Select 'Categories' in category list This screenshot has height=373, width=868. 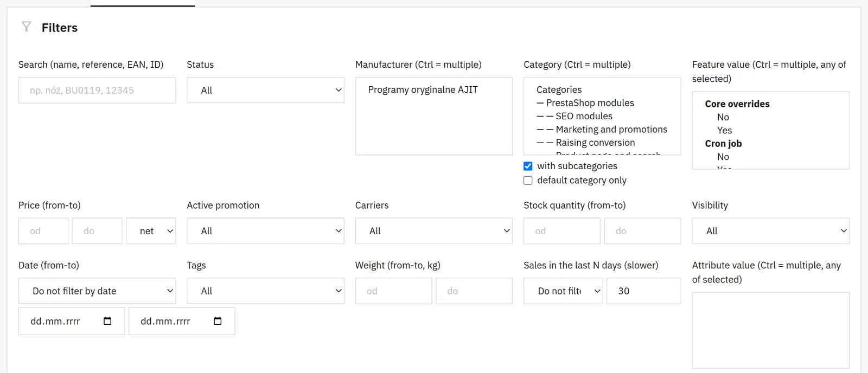(559, 89)
